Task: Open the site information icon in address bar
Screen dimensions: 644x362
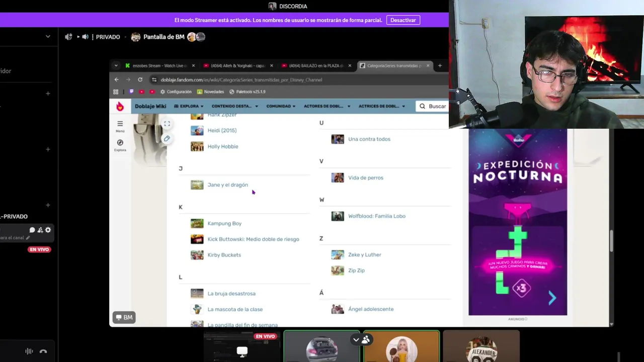Action: (154, 79)
